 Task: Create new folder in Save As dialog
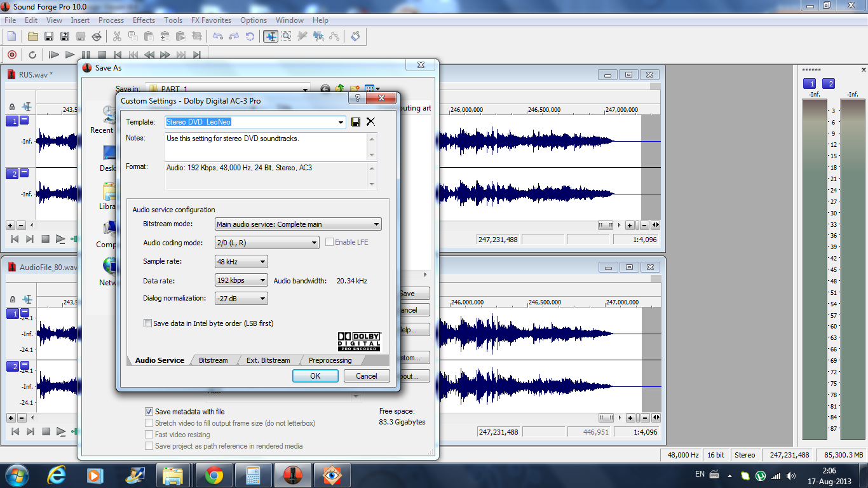tap(355, 89)
